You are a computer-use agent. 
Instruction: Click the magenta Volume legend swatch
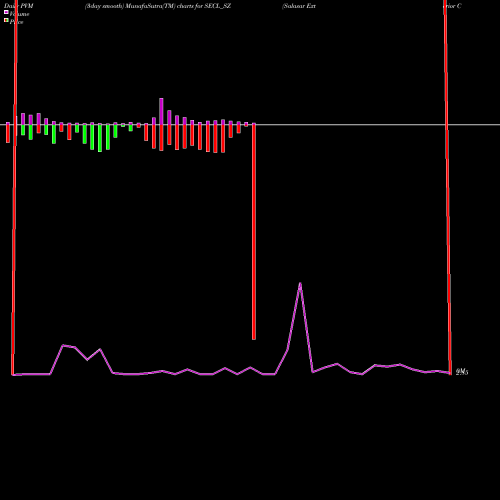pyautogui.click(x=6, y=12)
